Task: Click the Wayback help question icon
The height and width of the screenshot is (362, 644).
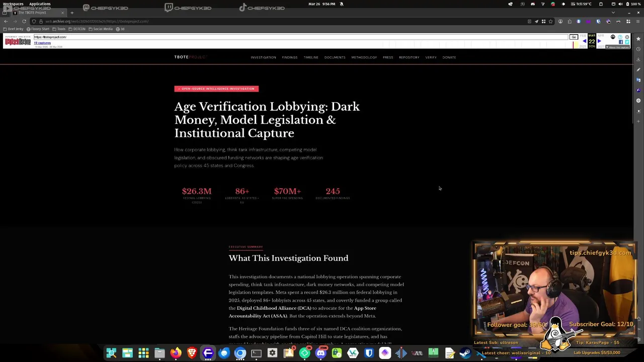Action: [x=620, y=37]
